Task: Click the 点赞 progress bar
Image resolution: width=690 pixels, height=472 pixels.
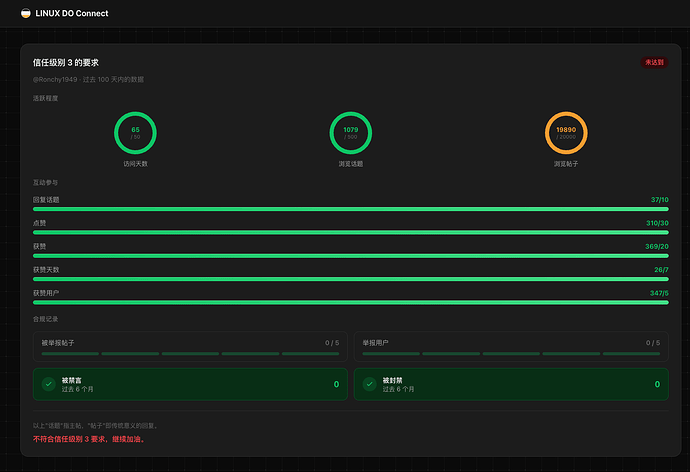Action: click(351, 232)
